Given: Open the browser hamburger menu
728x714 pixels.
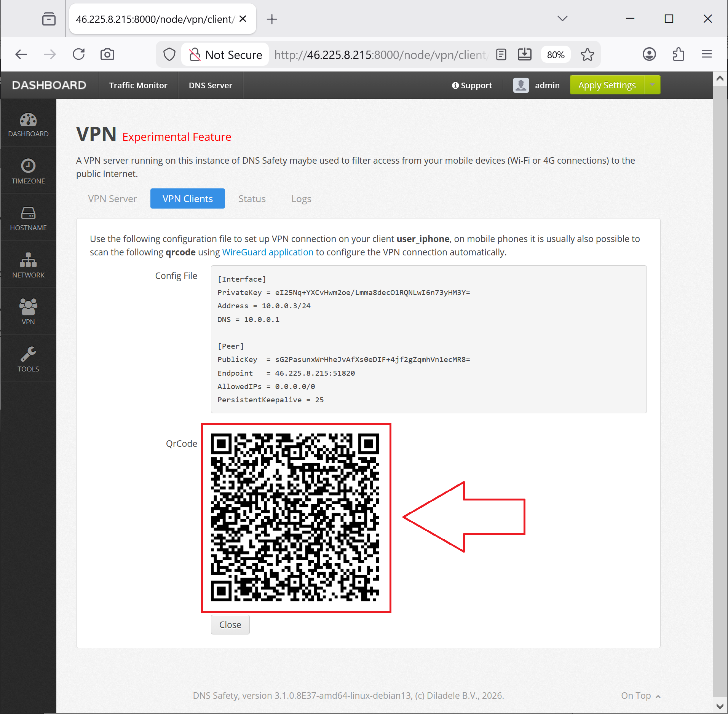Looking at the screenshot, I should tap(707, 54).
